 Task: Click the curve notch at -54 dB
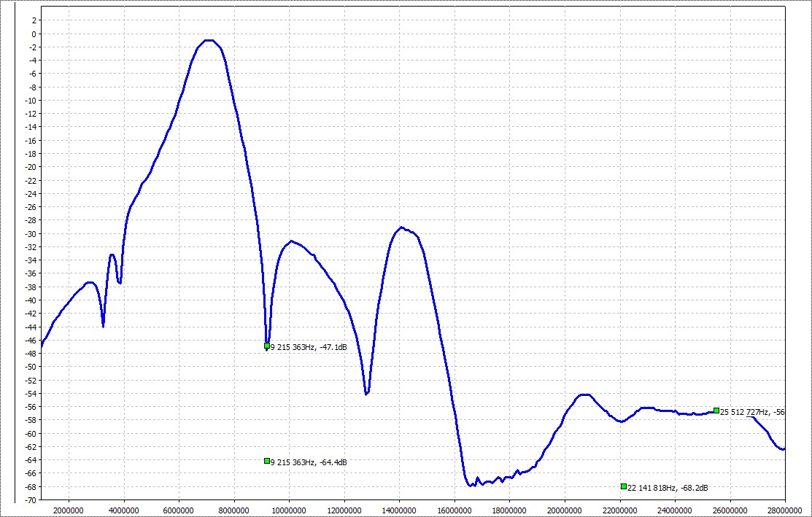click(366, 394)
